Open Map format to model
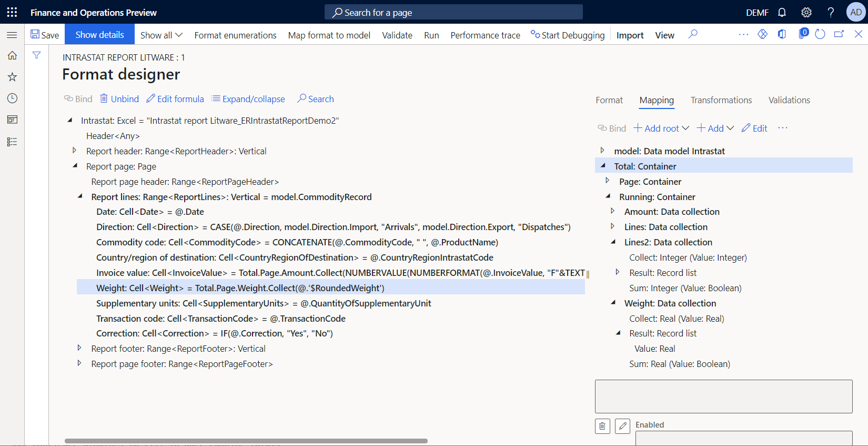The height and width of the screenshot is (446, 868). click(x=329, y=35)
